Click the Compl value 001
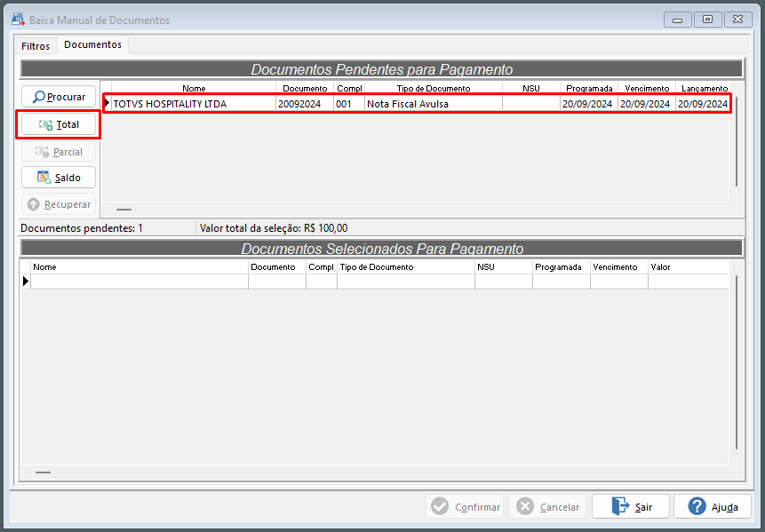 tap(349, 104)
